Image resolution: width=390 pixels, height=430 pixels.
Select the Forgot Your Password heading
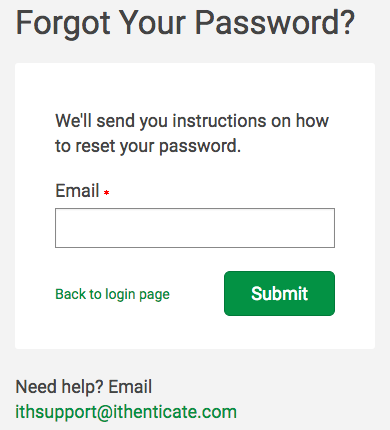pyautogui.click(x=185, y=23)
